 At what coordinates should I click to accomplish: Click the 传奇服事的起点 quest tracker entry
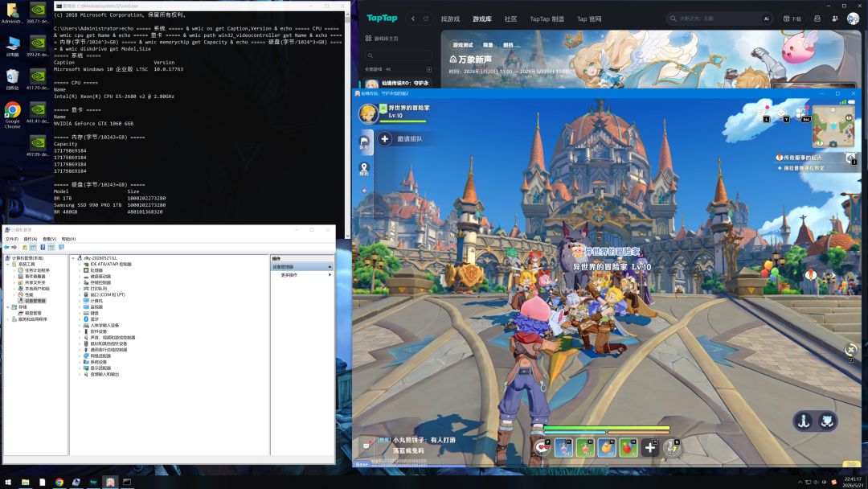click(x=798, y=158)
